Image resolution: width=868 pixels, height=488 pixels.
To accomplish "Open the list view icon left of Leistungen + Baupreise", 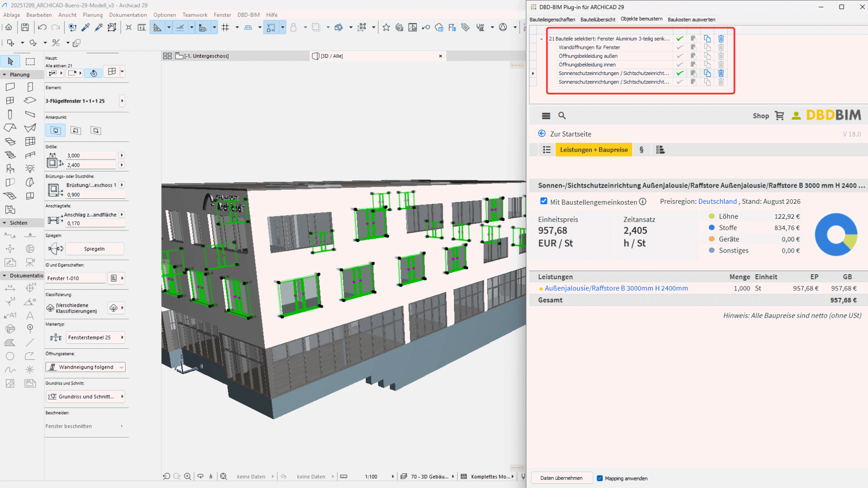I will coord(547,150).
